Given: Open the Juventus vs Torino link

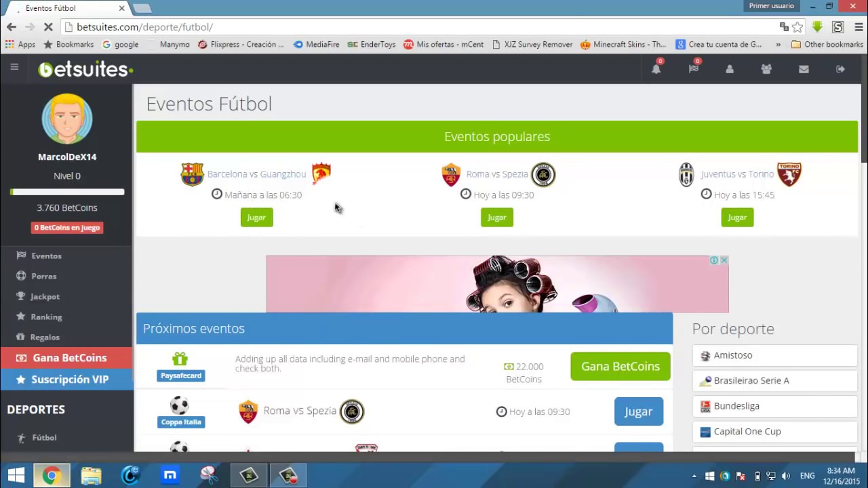Looking at the screenshot, I should 737,174.
